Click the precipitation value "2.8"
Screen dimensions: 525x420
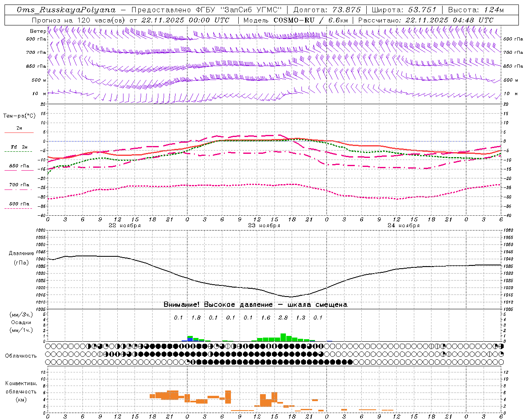click(x=283, y=317)
